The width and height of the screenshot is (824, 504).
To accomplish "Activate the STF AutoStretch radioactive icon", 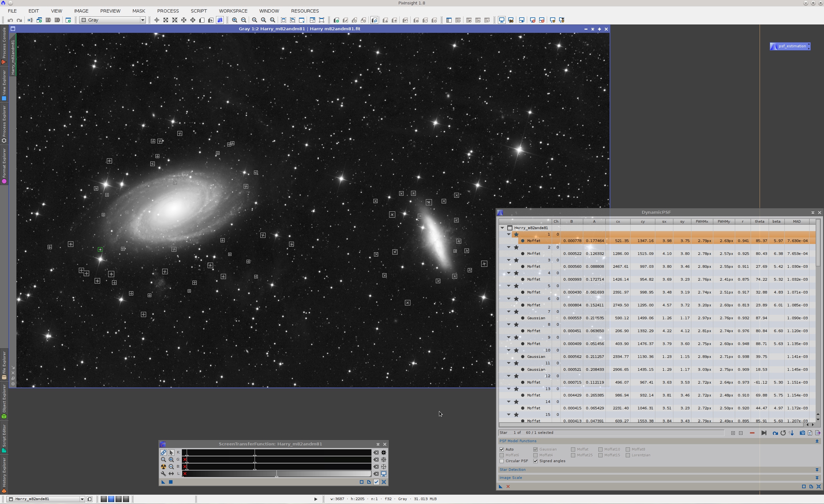I will tap(164, 467).
